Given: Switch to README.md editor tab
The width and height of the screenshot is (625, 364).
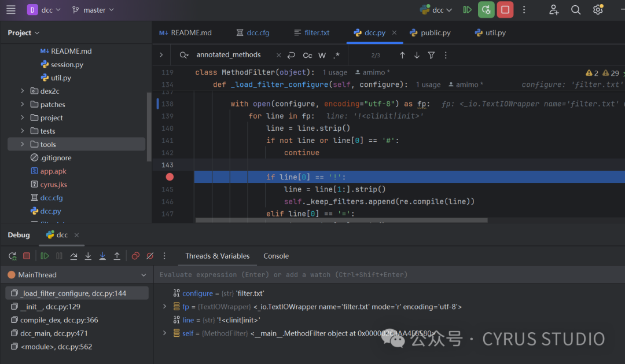Looking at the screenshot, I should pos(186,32).
